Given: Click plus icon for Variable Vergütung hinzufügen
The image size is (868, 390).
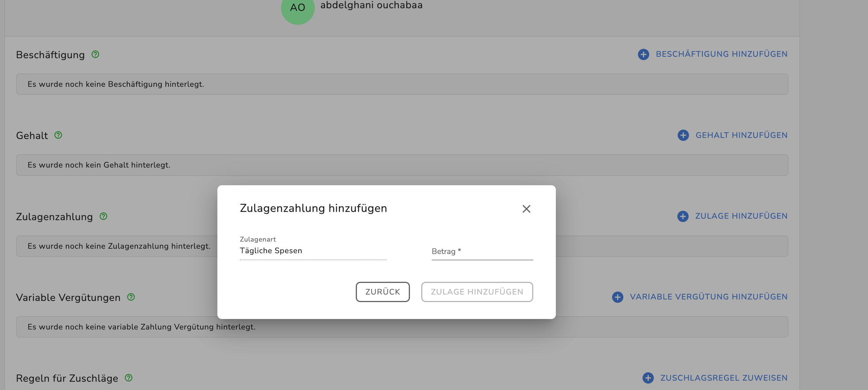Looking at the screenshot, I should pos(618,297).
